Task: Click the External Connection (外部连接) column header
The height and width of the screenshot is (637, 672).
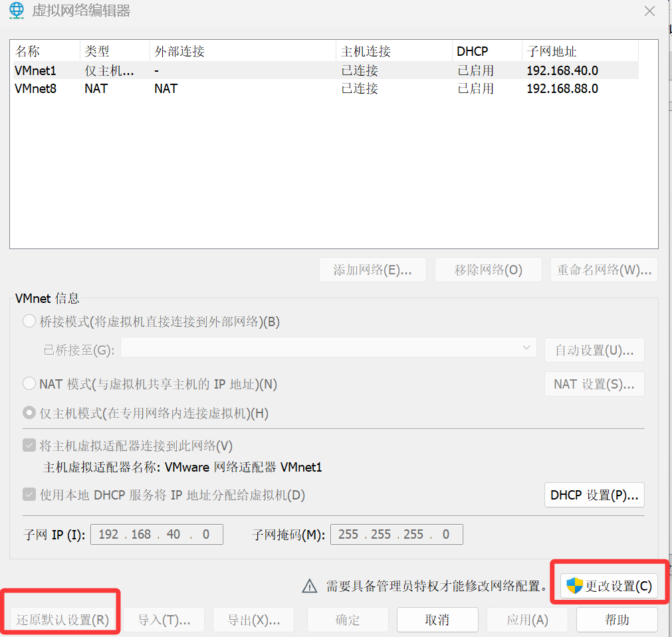Action: point(243,51)
